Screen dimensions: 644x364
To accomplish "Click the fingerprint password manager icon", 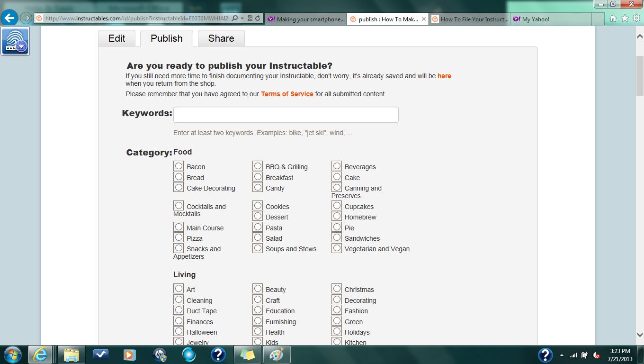I will coord(15,41).
